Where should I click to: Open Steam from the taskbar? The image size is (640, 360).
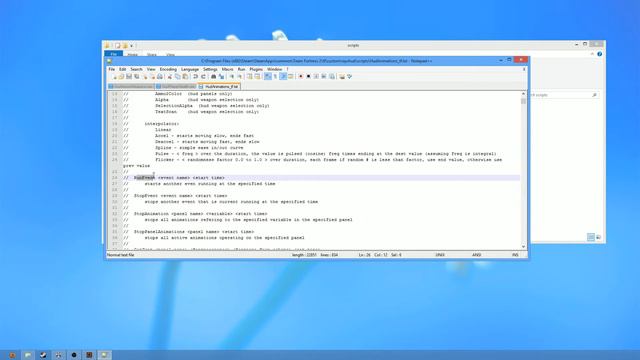[x=43, y=355]
